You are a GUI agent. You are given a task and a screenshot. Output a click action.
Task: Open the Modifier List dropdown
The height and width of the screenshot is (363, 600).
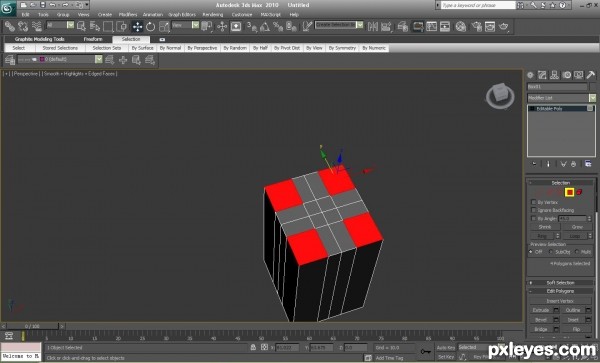tap(592, 98)
